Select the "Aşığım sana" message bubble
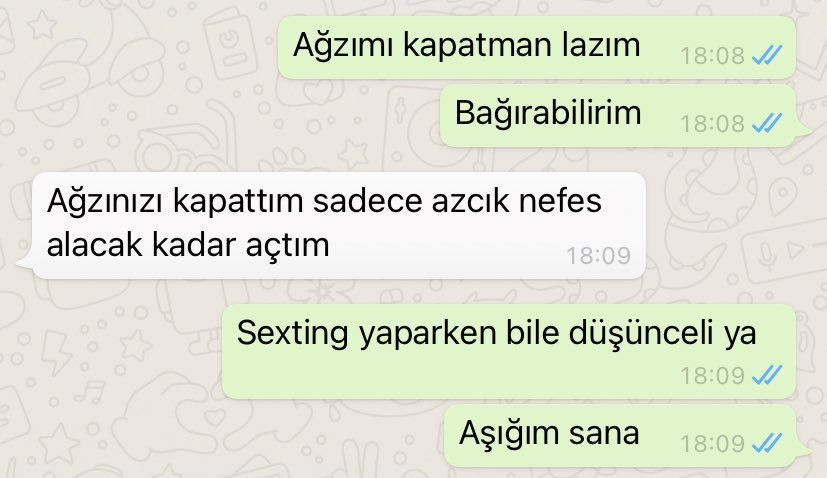This screenshot has height=478, width=827. tap(620, 436)
